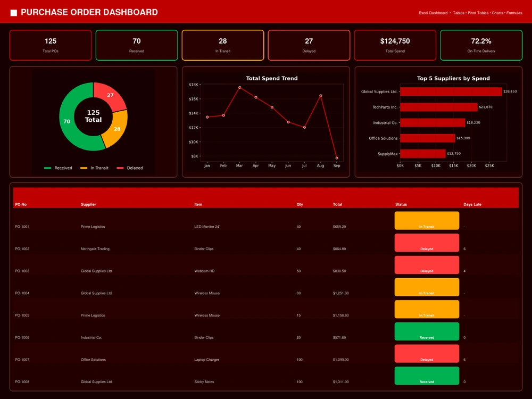532x399 pixels.
Task: Click the Mar peak data point
Action: 239,88
